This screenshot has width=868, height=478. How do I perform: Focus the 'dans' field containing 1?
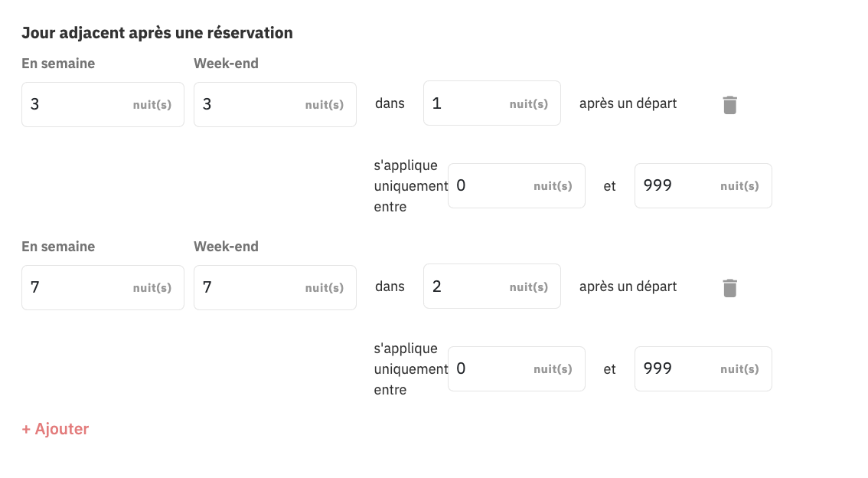pyautogui.click(x=492, y=103)
